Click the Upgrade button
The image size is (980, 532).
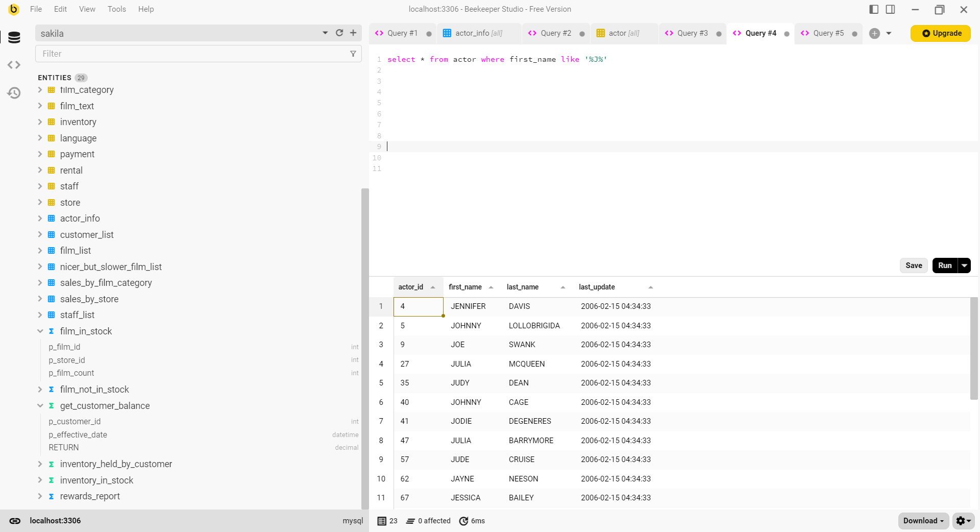940,33
